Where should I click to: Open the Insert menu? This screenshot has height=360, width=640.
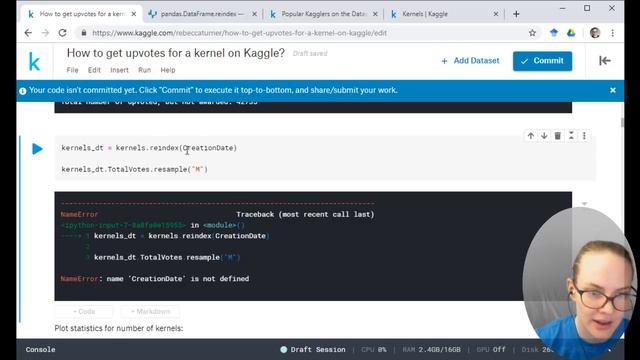[x=119, y=70]
